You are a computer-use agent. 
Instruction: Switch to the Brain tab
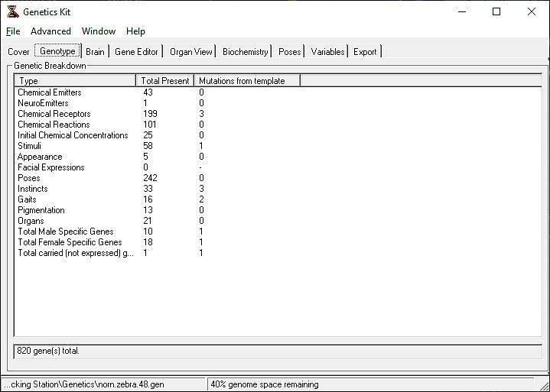95,52
